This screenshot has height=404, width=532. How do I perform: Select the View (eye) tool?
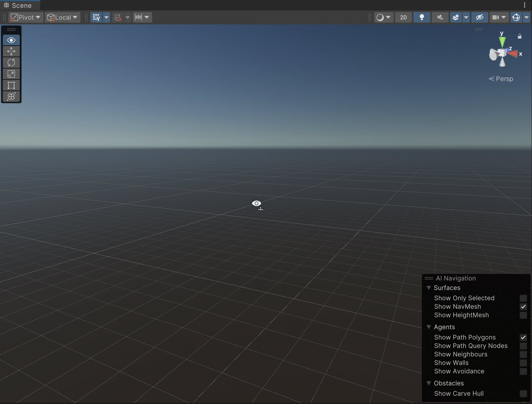click(x=11, y=40)
